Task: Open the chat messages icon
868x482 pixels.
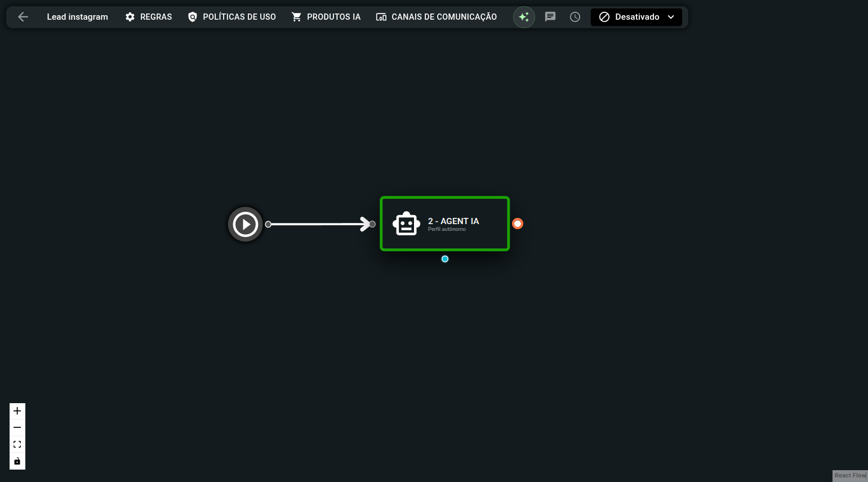Action: [x=550, y=17]
